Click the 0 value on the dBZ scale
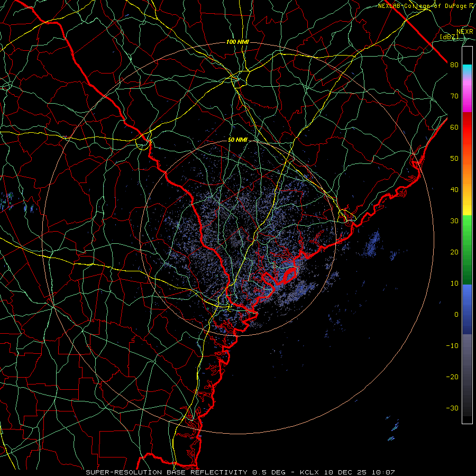Image resolution: width=476 pixels, height=476 pixels. point(456,315)
